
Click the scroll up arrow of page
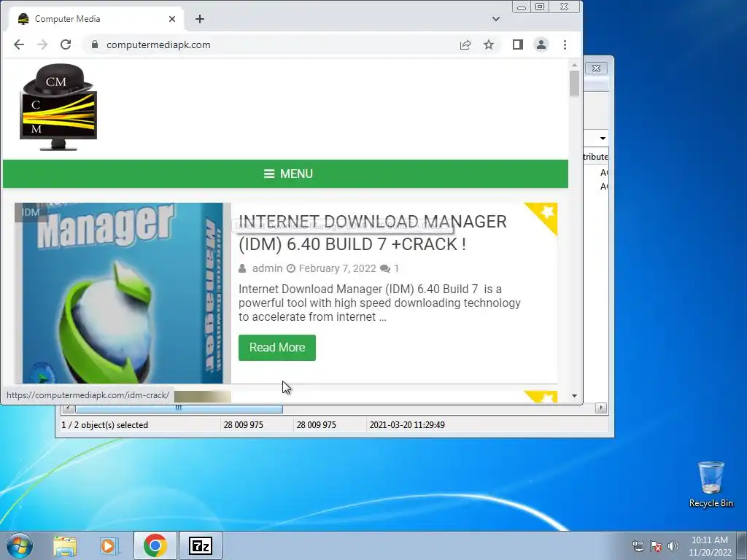pyautogui.click(x=574, y=65)
